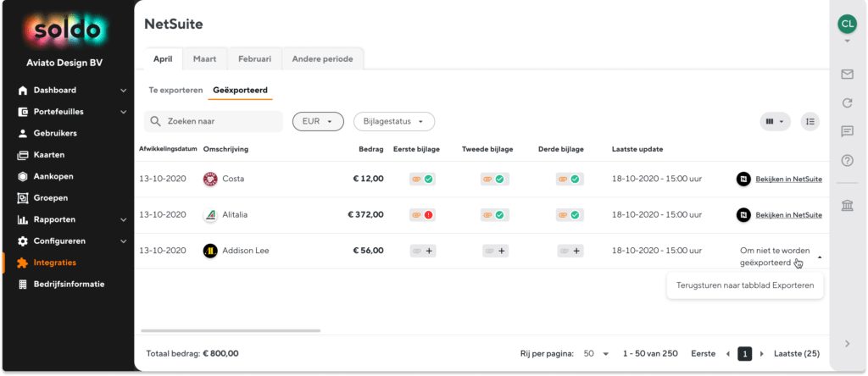Click the Configureren gear icon
The width and height of the screenshot is (868, 376).
23,241
